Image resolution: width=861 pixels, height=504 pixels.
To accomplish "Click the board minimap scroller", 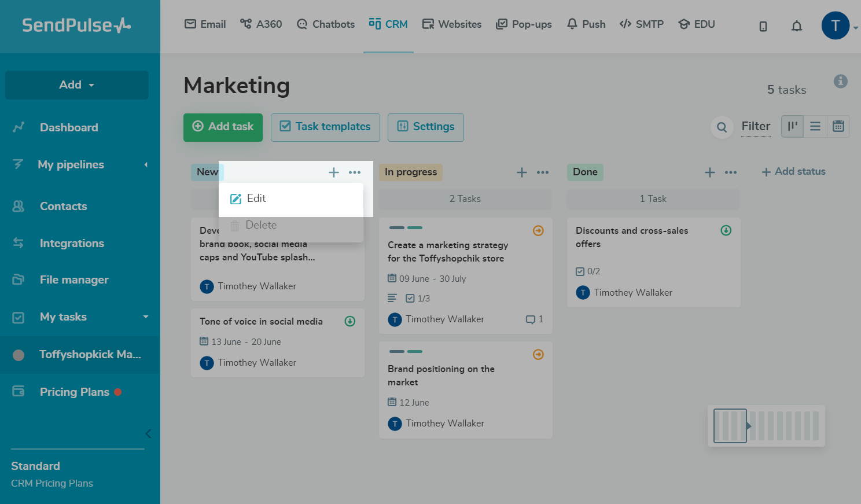I will pyautogui.click(x=731, y=426).
